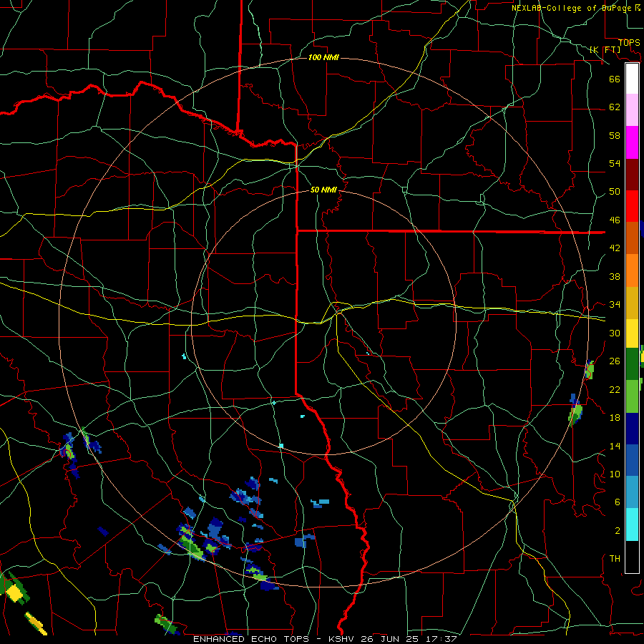Select the dark green legend swatch
The image size is (644, 644).
[x=632, y=365]
